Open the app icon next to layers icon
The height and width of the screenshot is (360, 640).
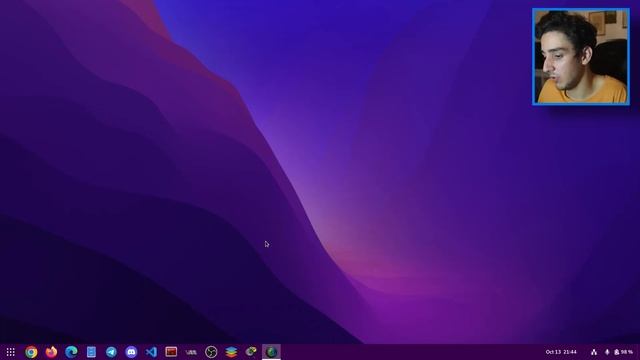click(251, 351)
